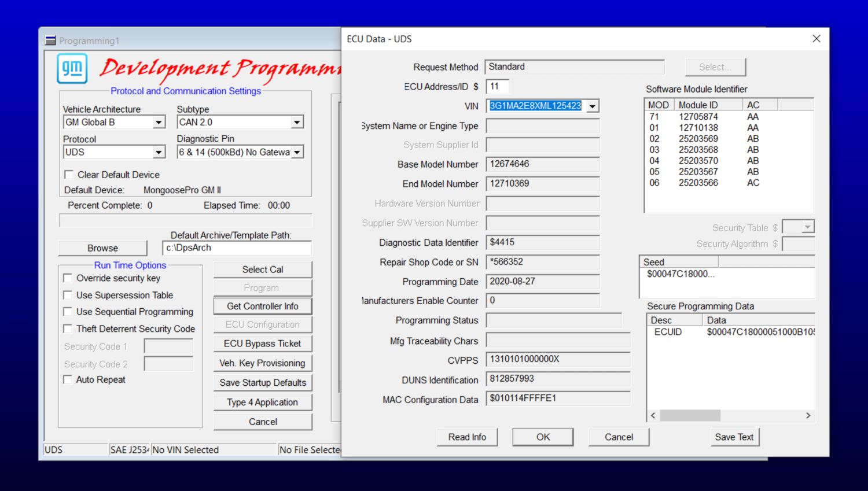Click the right arrow of horizontal scrollbar
The height and width of the screenshot is (491, 868).
[808, 415]
